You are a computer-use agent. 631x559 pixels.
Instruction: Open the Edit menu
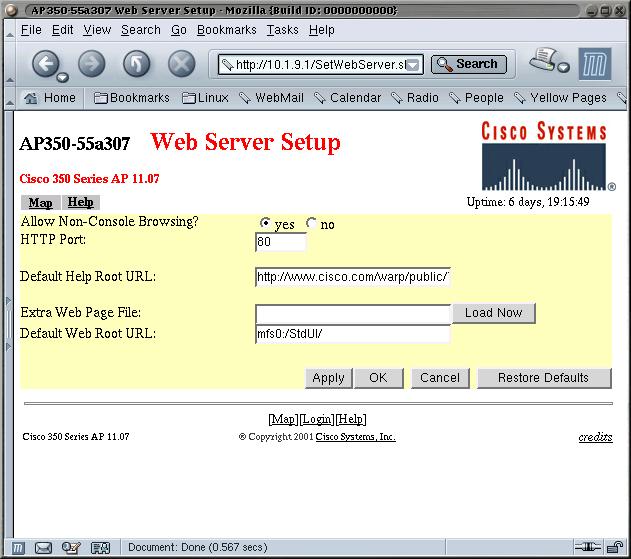pos(62,30)
